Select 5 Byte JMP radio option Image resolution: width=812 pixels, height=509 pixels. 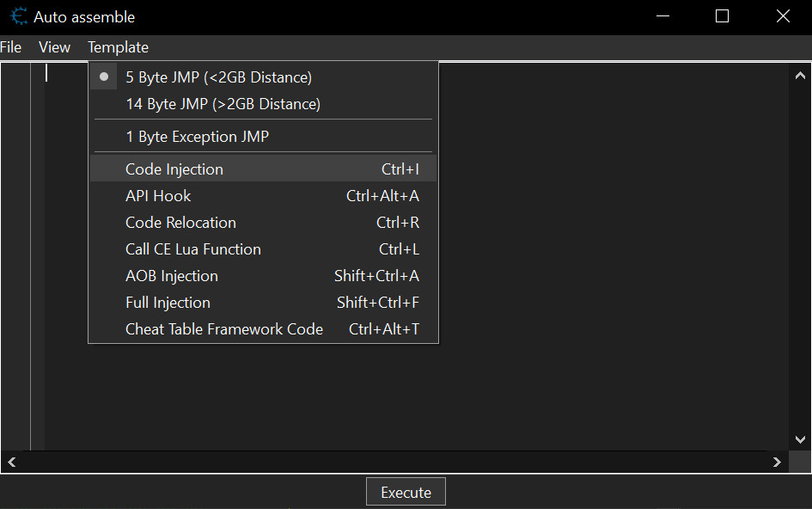pyautogui.click(x=218, y=77)
